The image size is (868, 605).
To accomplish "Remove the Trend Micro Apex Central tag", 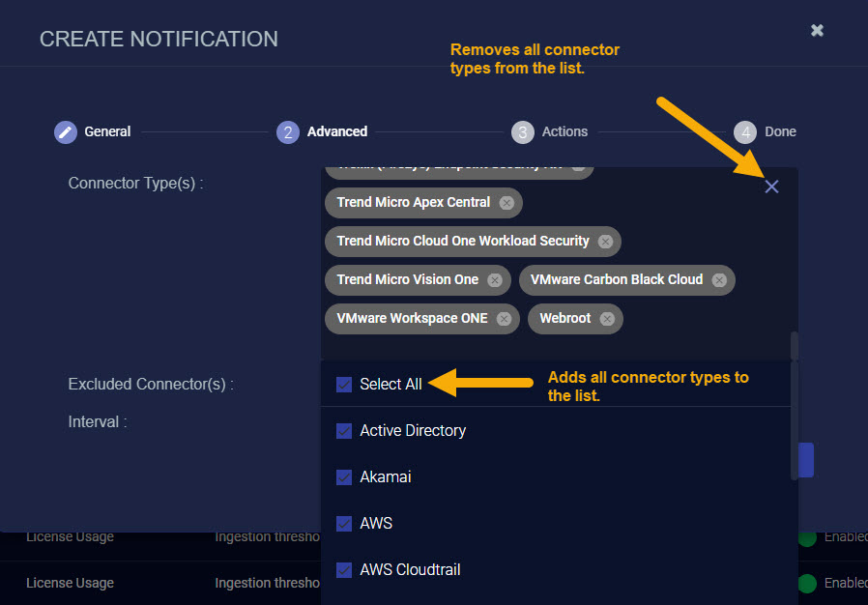I will pos(506,203).
